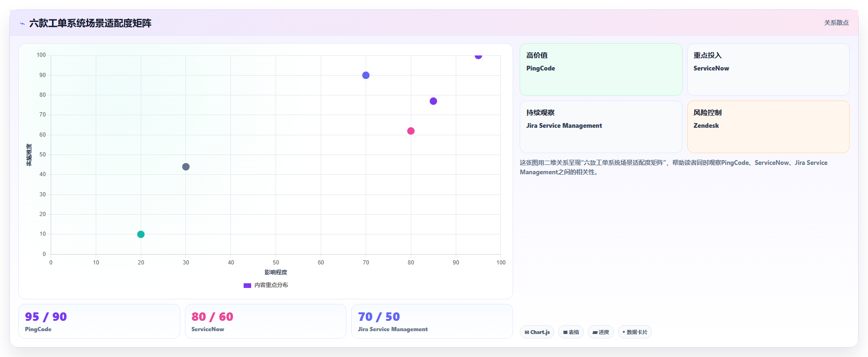Click the 70 / 50 Jira Service Management card
Screen dimensions: 868x357
[432, 321]
